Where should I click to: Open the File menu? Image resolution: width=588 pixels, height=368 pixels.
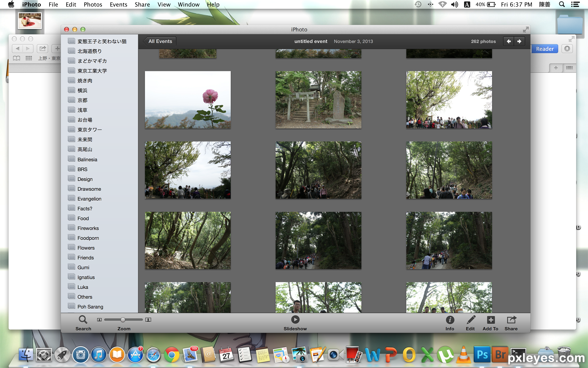53,4
